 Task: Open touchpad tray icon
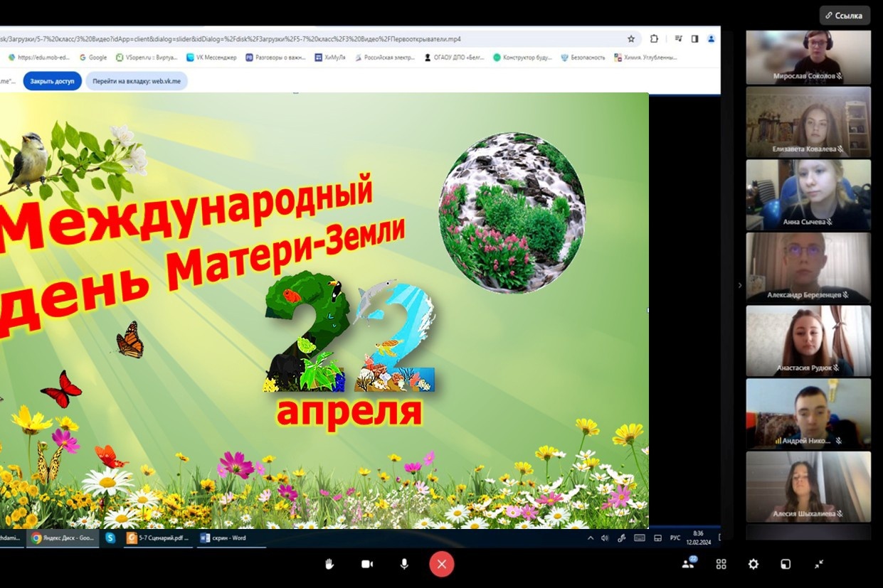point(657,538)
